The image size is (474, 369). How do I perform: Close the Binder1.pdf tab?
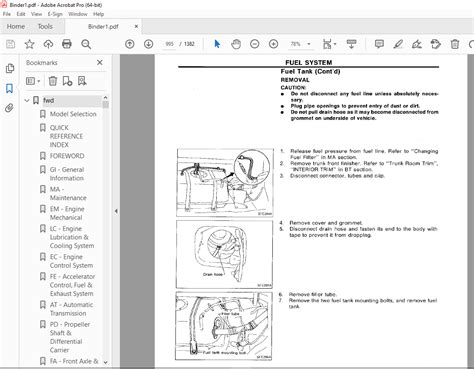[136, 26]
